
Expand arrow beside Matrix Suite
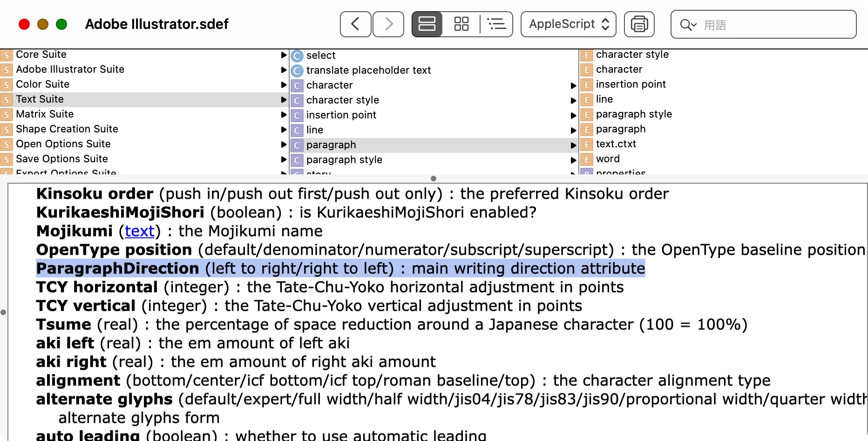tap(284, 115)
